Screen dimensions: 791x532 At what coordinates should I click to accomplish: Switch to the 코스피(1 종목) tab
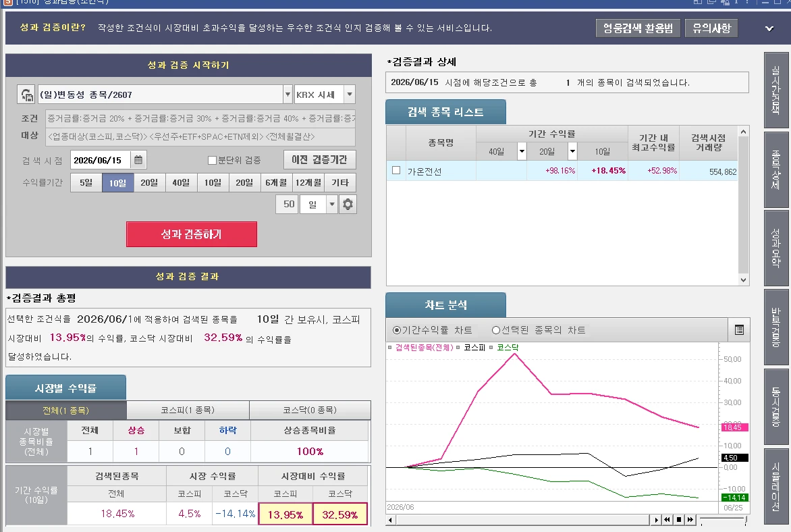pos(188,410)
